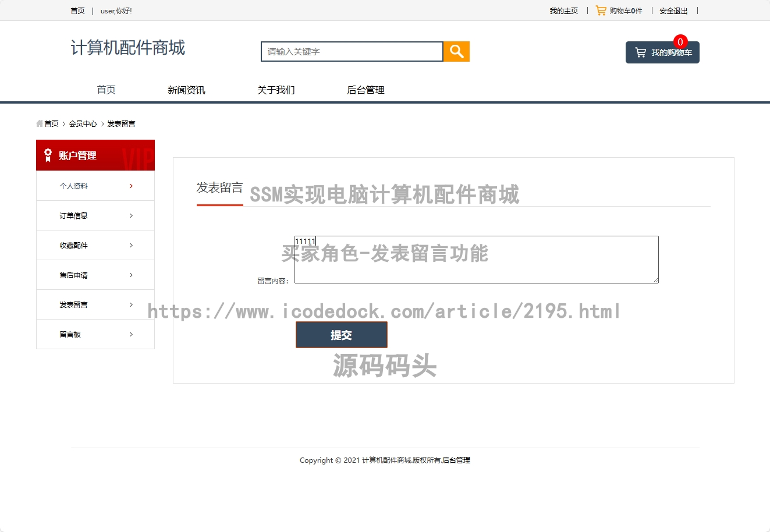Screen dimensions: 770x532
Task: Click the 发表留言 section heading
Action: pos(219,187)
